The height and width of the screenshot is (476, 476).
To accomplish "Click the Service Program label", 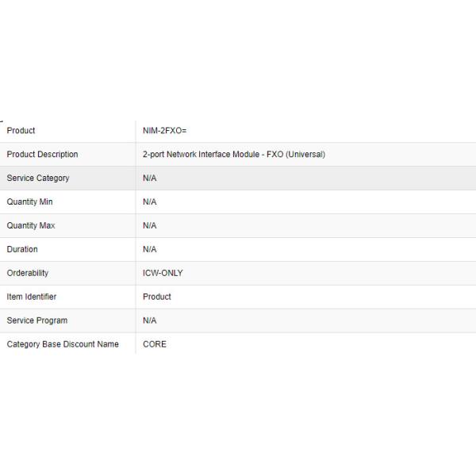I will (x=36, y=321).
